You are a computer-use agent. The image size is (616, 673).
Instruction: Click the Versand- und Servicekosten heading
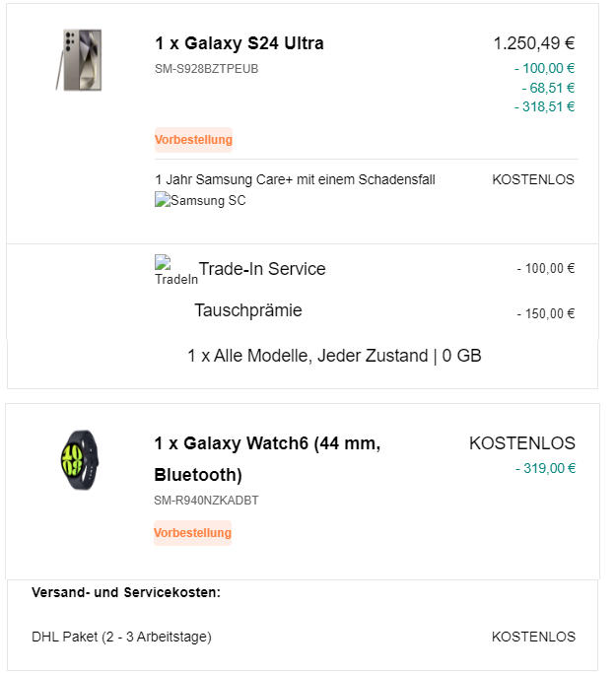pyautogui.click(x=126, y=592)
